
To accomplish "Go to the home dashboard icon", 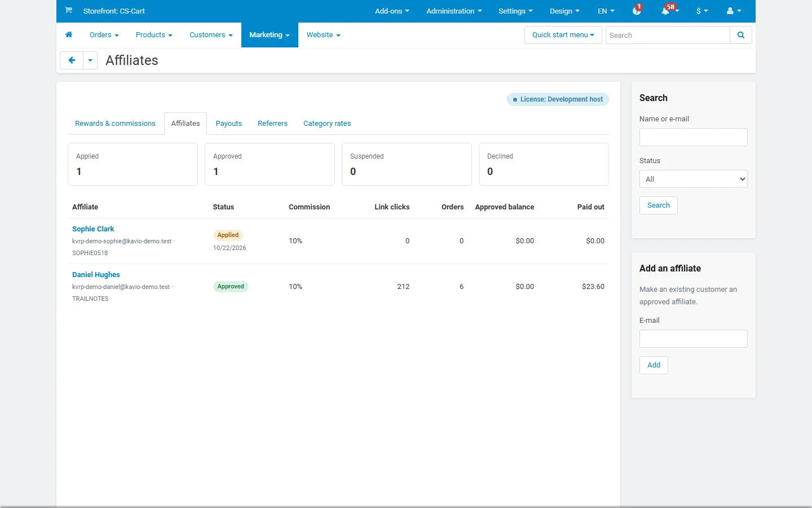I will click(x=69, y=35).
